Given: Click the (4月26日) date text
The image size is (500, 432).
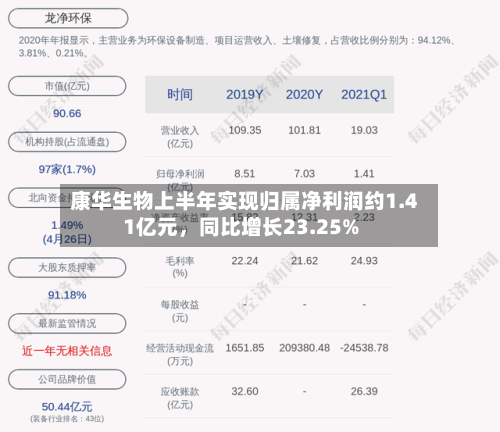Looking at the screenshot, I should [67, 239].
